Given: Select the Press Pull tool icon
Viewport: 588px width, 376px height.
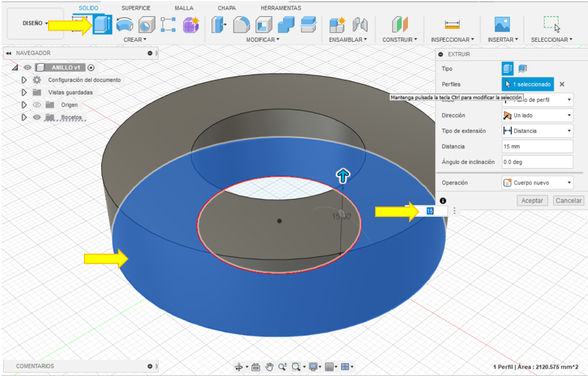Looking at the screenshot, I should click(x=219, y=25).
